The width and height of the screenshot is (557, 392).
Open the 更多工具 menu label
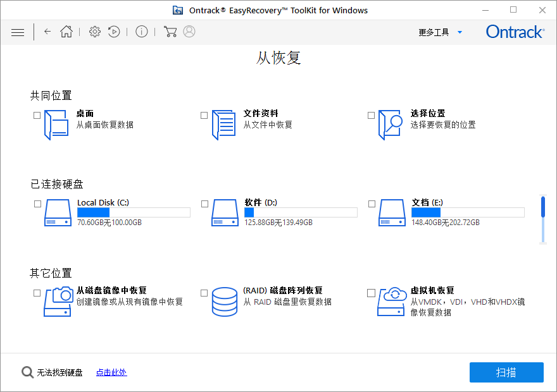click(434, 32)
